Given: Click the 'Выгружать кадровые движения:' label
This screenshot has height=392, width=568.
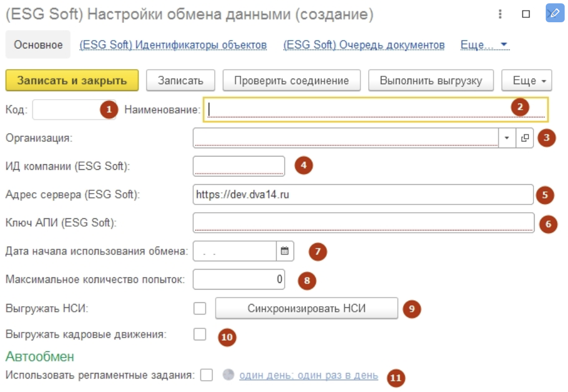Looking at the screenshot, I should coord(86,334).
